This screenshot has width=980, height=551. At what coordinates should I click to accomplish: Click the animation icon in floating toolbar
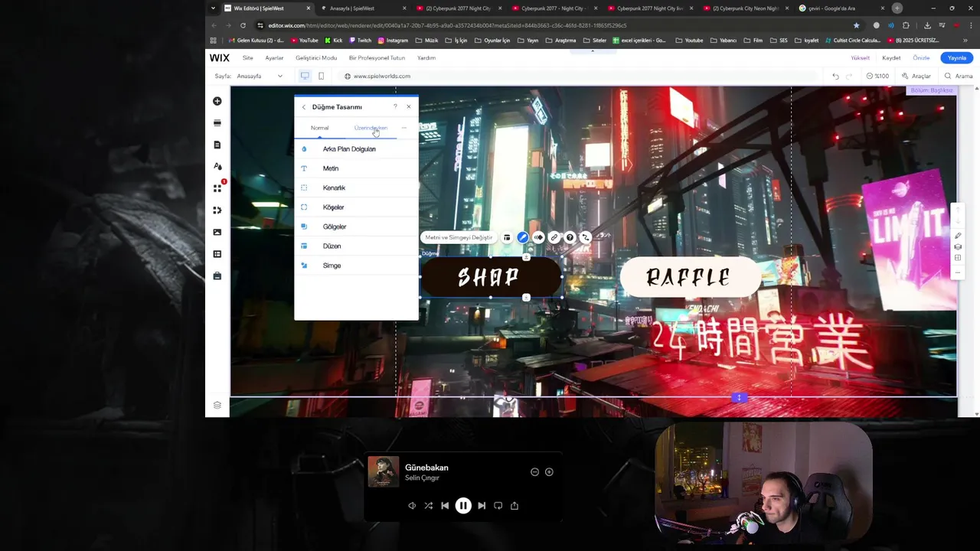538,237
